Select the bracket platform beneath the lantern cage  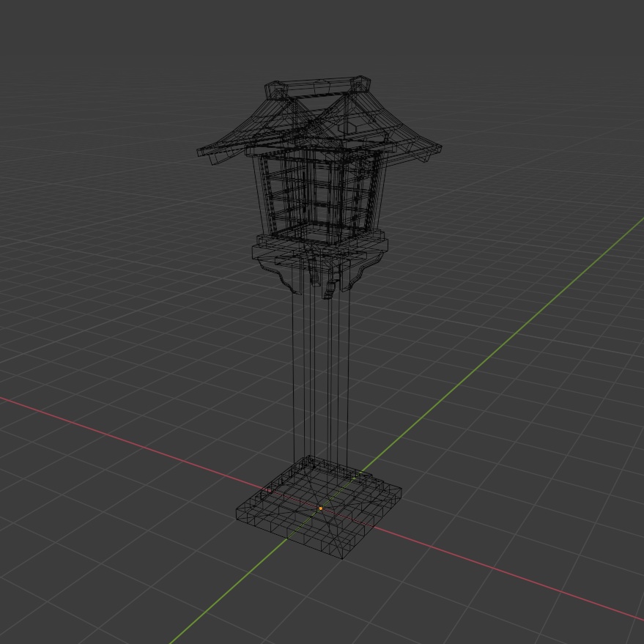pos(319,263)
